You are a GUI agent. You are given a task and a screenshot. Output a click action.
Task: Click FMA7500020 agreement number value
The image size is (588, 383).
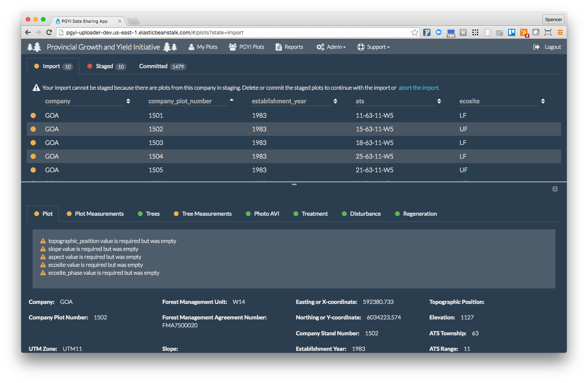[180, 325]
